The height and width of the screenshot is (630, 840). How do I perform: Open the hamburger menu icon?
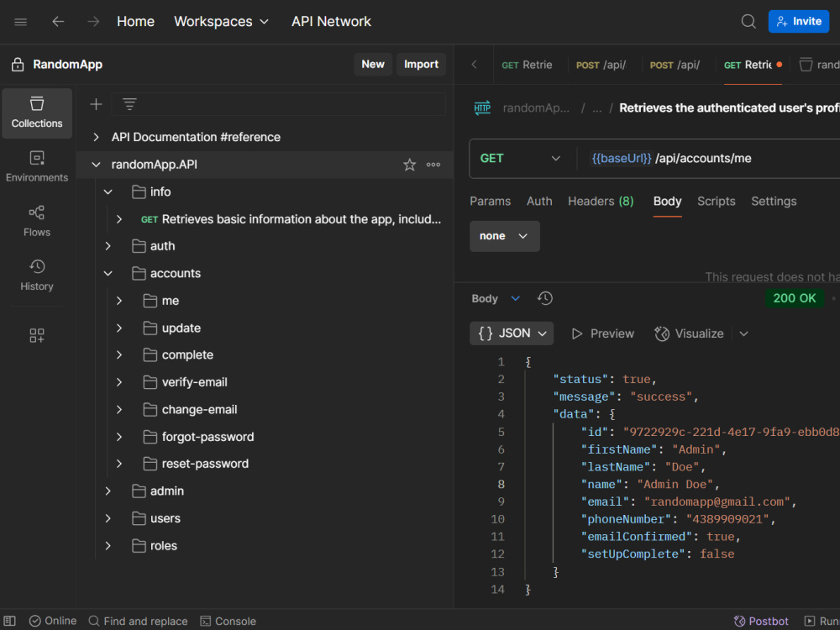(x=20, y=22)
